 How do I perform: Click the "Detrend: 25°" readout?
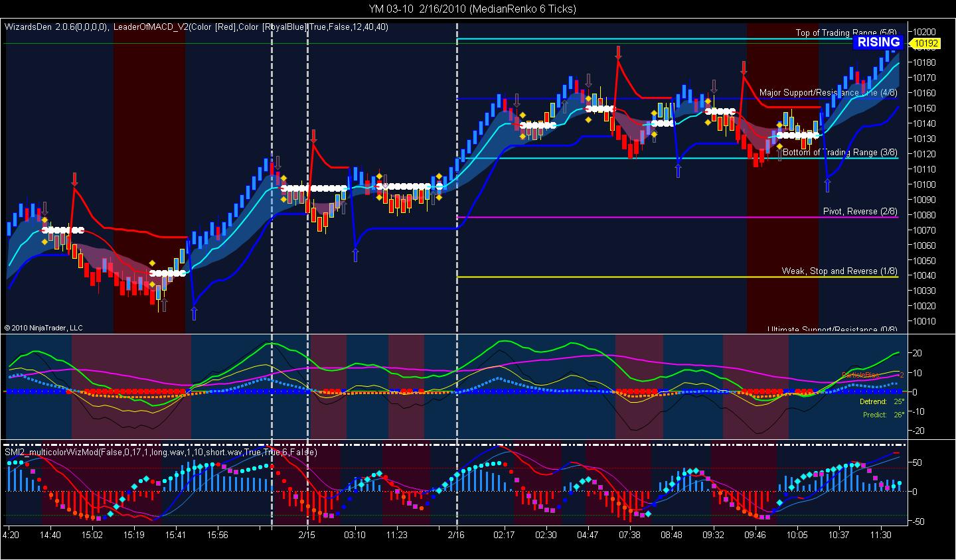click(x=884, y=402)
